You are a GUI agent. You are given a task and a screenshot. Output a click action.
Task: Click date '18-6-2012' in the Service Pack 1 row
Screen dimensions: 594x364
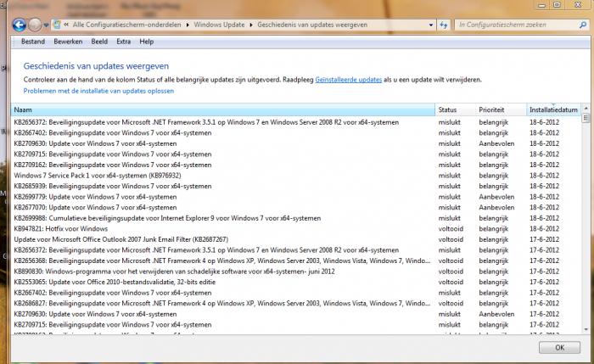[545, 176]
